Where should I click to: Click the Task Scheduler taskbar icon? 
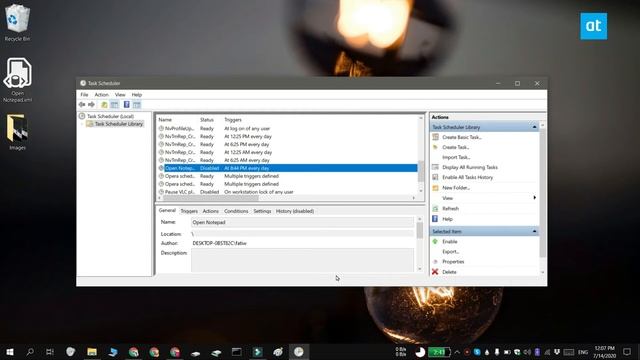coord(299,351)
